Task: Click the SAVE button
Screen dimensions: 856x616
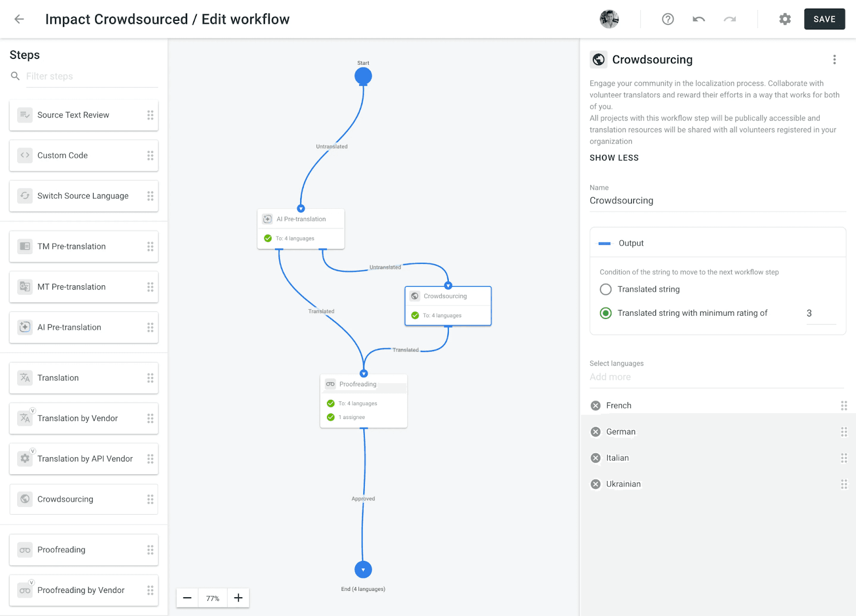Action: [824, 19]
